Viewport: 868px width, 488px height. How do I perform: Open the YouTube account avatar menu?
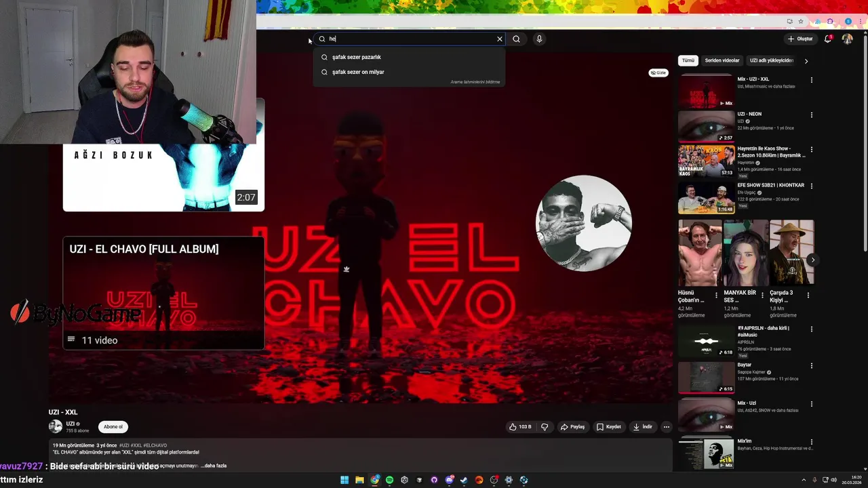pyautogui.click(x=847, y=39)
